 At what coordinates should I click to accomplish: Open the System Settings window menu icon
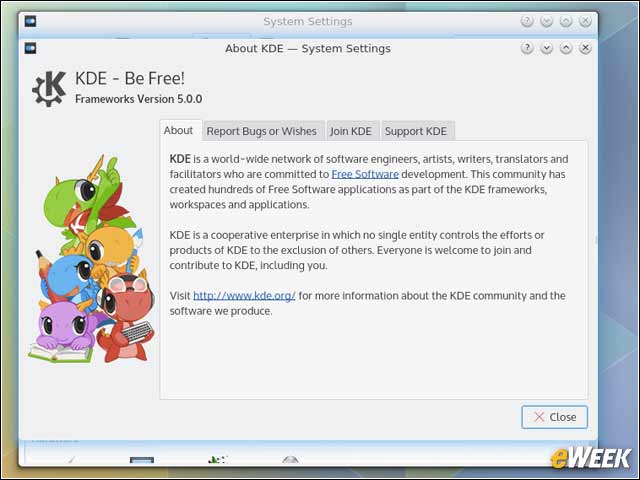(30, 21)
